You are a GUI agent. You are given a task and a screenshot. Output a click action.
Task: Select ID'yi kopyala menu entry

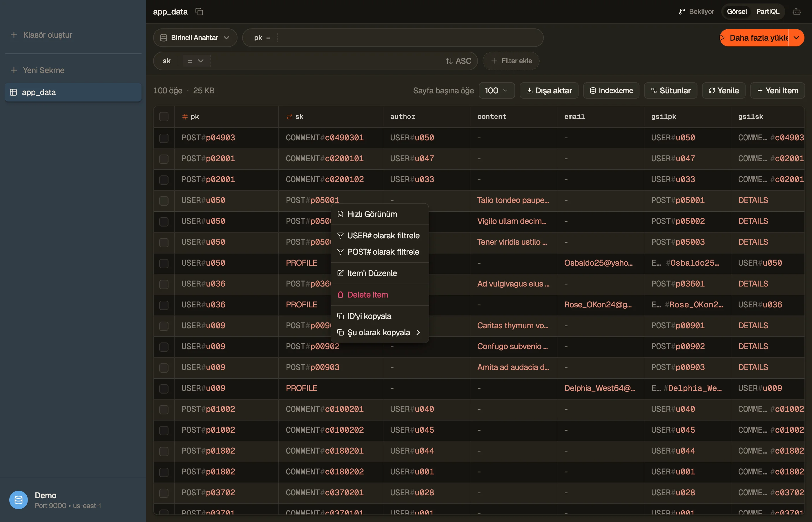click(380, 316)
